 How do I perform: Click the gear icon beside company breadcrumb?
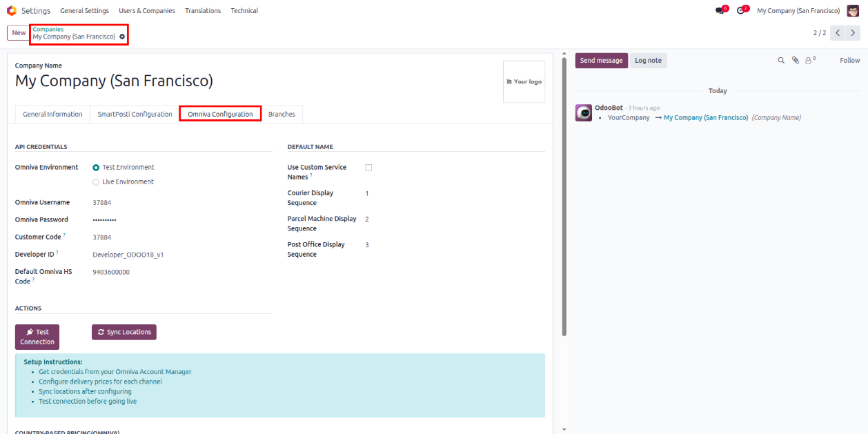(x=122, y=37)
